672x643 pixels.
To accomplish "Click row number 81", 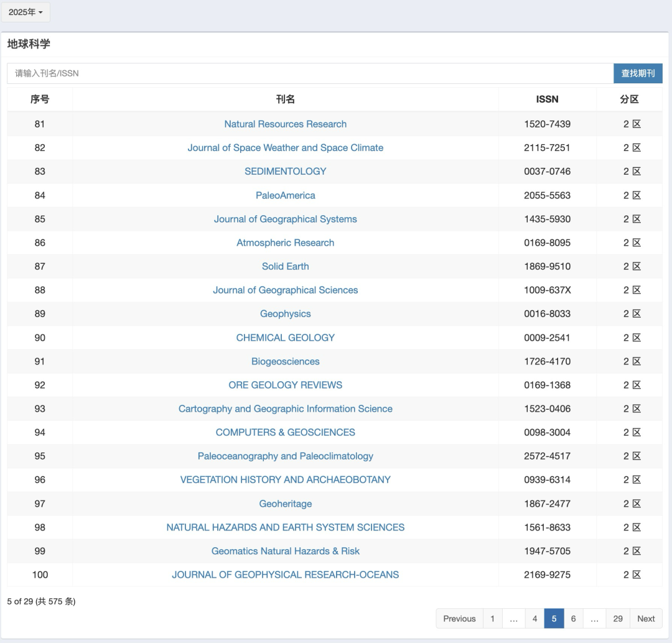I will coord(39,124).
